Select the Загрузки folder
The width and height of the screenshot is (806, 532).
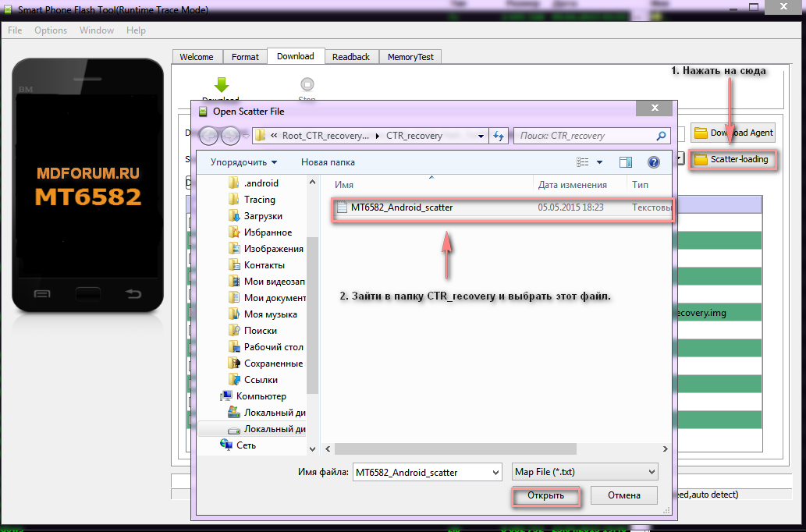coord(255,216)
